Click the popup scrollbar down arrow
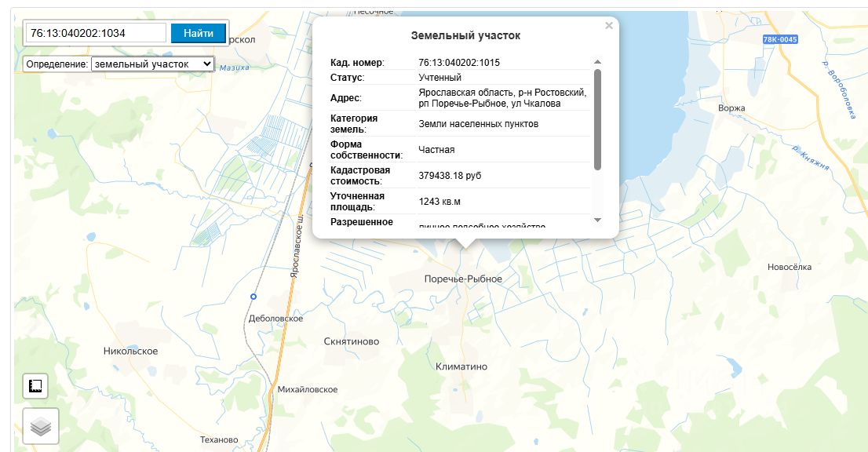Screen dimensions: 868x452 coord(597,221)
